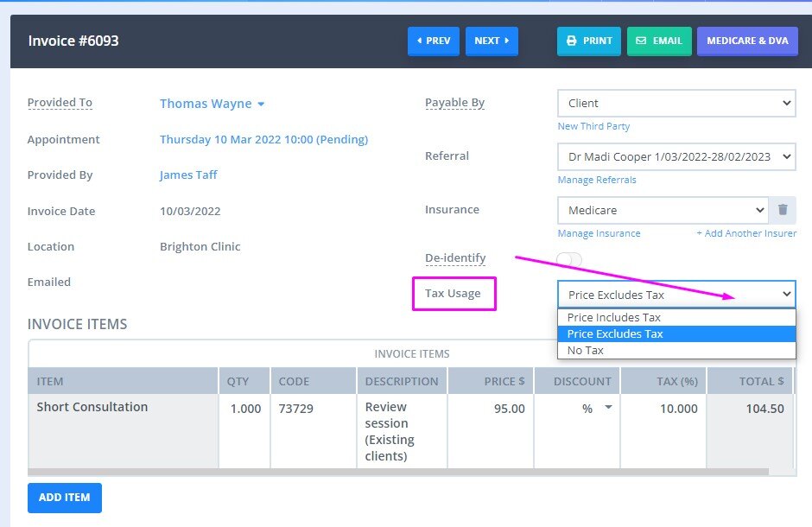
Task: Click Add Another Insurer
Action: pos(746,233)
